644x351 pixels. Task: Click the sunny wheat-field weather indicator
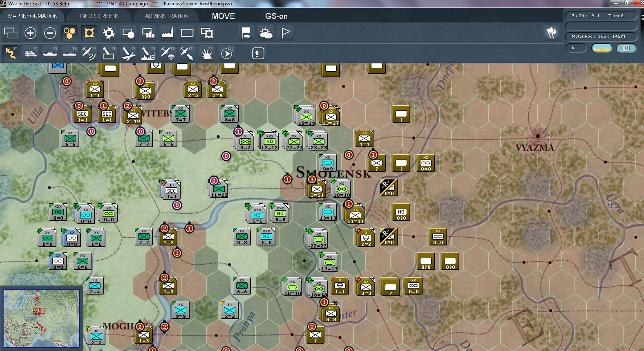tap(602, 48)
